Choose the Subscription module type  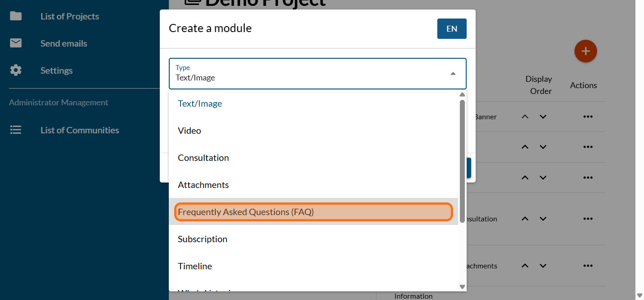(x=203, y=239)
